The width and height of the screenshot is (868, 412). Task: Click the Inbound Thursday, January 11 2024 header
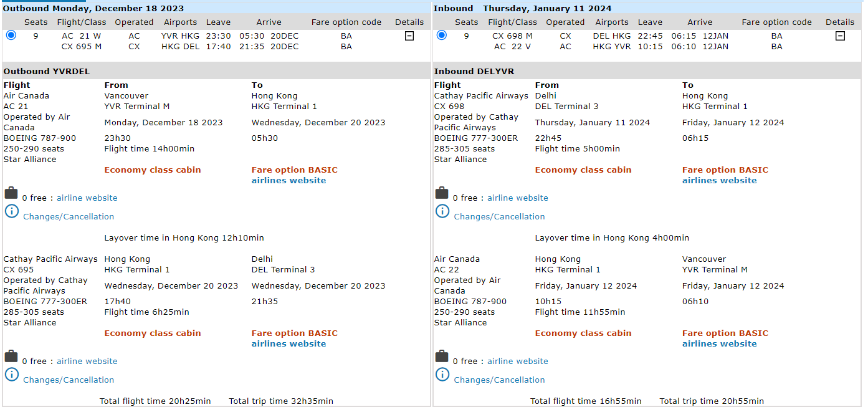(x=522, y=8)
